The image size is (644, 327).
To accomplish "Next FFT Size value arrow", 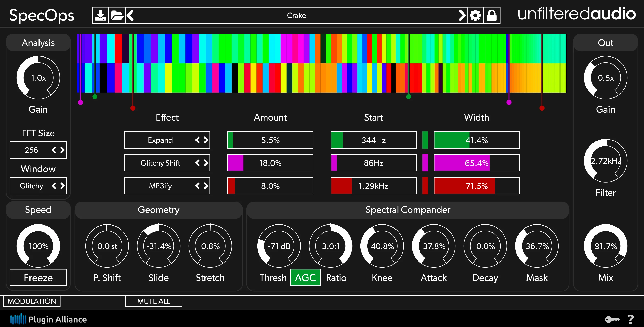I will (x=62, y=150).
